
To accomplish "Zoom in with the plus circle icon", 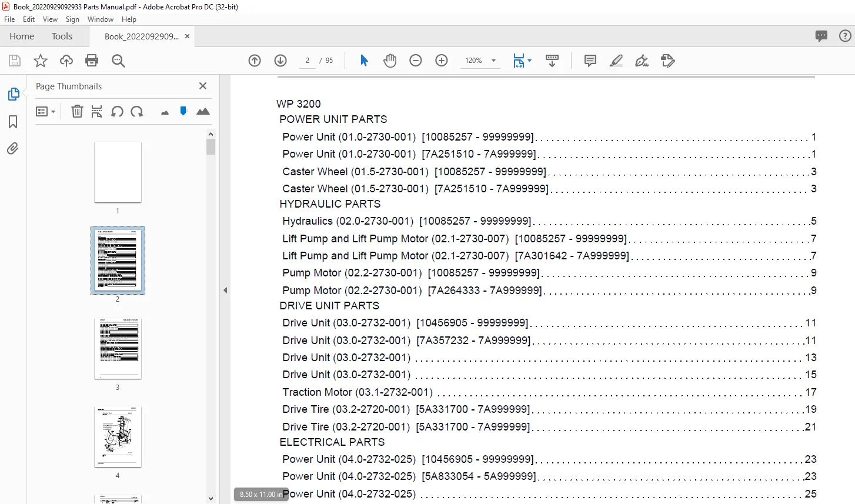I will 442,61.
